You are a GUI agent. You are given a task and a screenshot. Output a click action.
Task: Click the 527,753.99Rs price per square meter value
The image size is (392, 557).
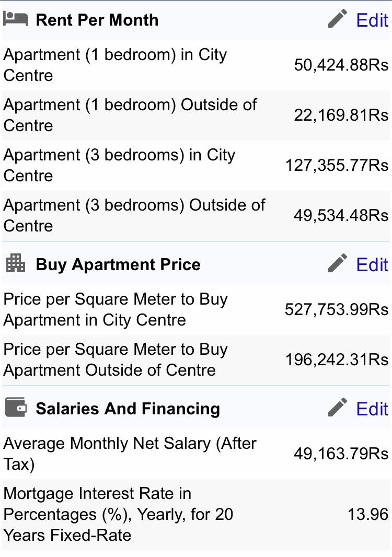337,310
